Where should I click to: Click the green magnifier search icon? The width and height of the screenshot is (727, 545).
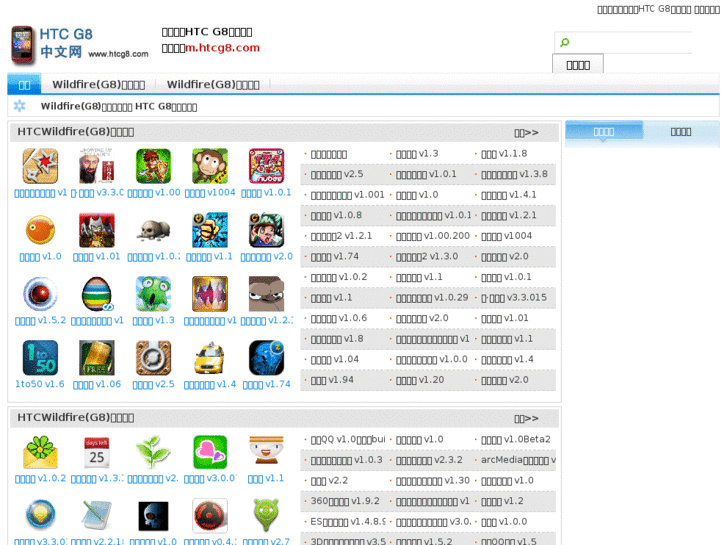coord(564,43)
